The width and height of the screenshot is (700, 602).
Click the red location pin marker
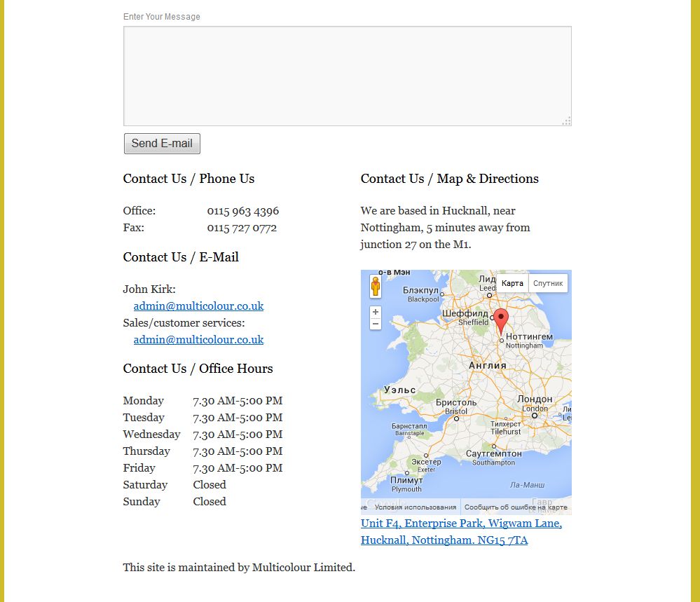(x=500, y=320)
